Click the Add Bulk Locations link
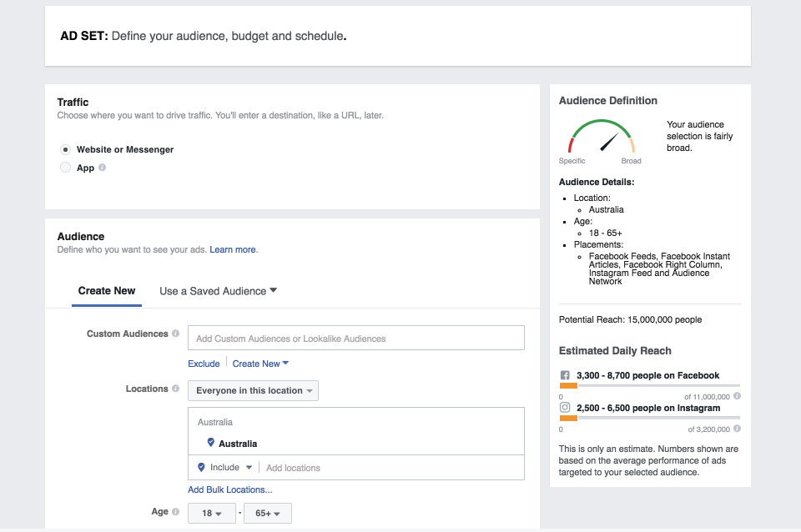Screen dimensions: 801x532 [x=230, y=489]
